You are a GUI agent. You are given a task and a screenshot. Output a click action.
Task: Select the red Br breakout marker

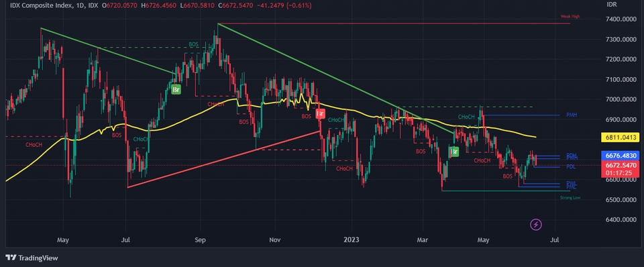point(320,114)
